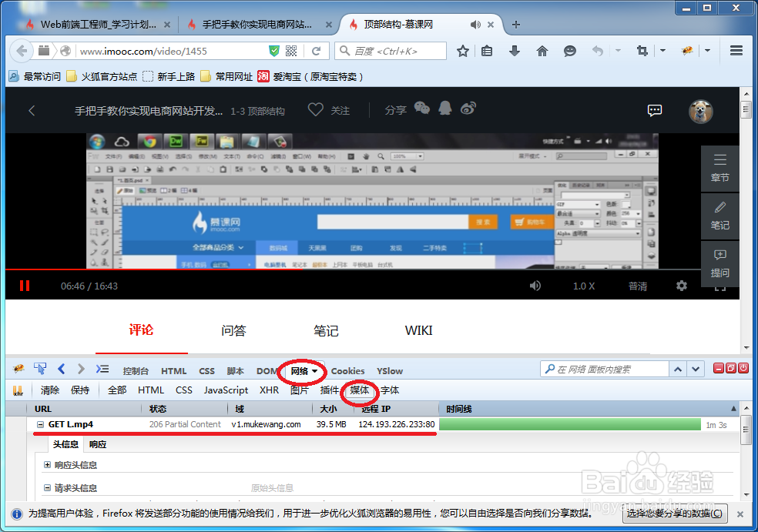Change playback speed 1.0 X
The image size is (758, 532).
coord(584,286)
